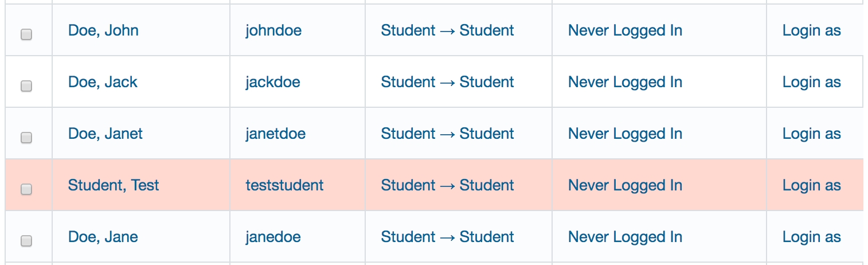
Task: Tick the Doe, Janet row checkbox
Action: click(x=26, y=138)
